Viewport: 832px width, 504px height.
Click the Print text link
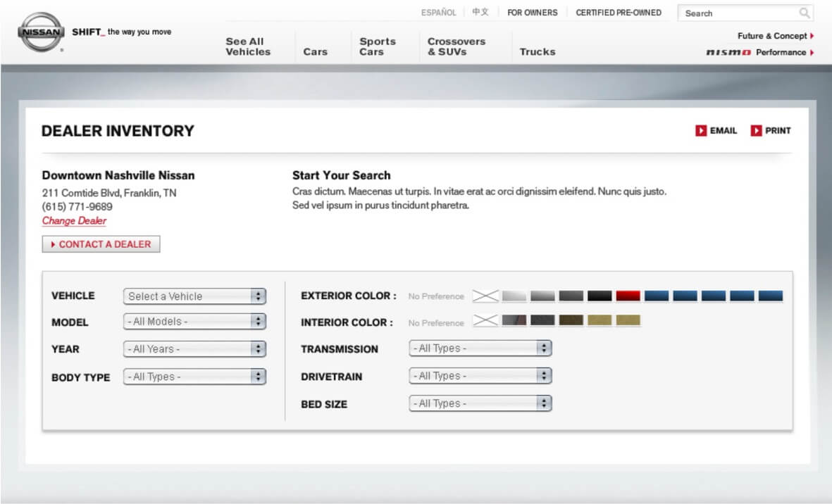tap(778, 130)
